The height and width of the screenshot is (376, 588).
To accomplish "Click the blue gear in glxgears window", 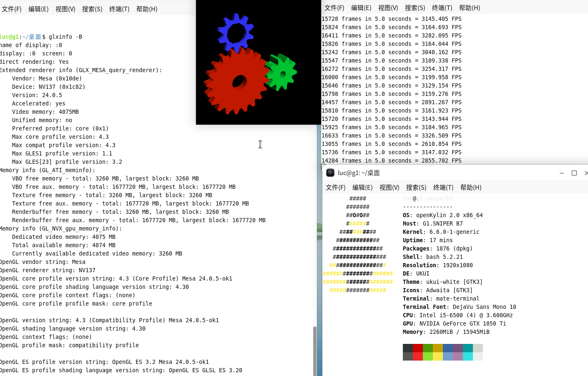I will [236, 33].
